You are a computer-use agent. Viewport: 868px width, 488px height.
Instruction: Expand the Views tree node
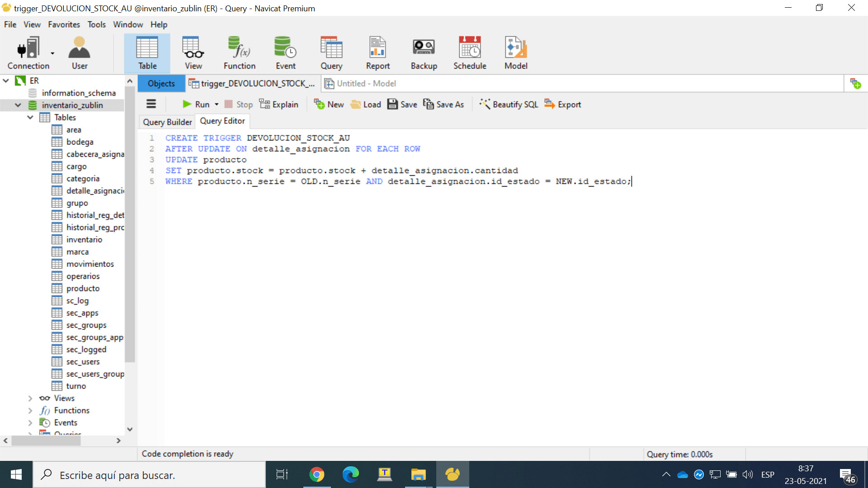30,398
